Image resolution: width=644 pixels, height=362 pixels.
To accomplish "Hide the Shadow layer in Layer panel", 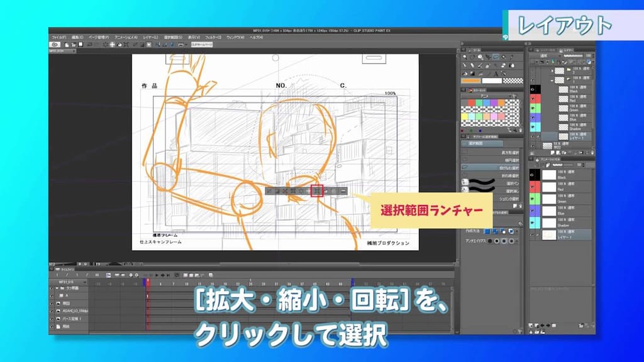I will (x=533, y=127).
